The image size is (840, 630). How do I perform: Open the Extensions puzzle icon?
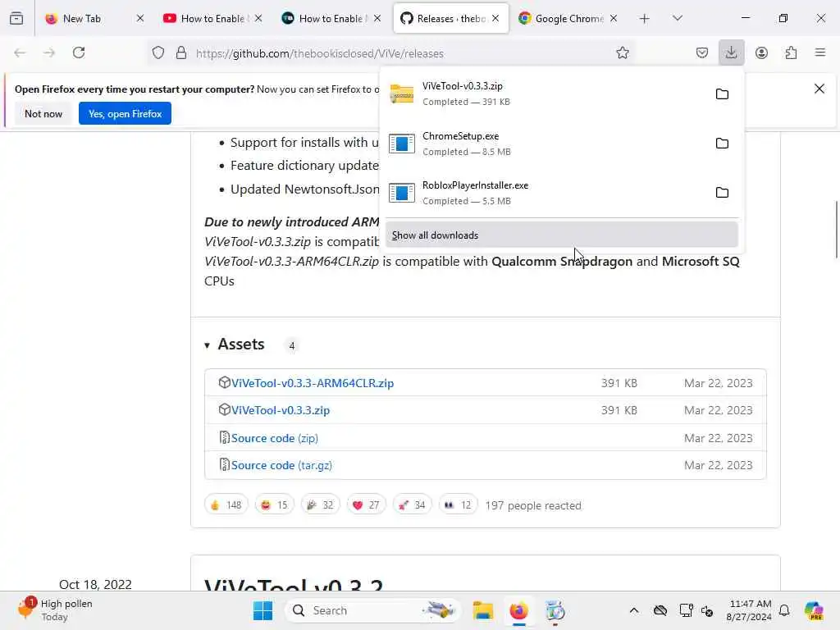[x=791, y=52]
